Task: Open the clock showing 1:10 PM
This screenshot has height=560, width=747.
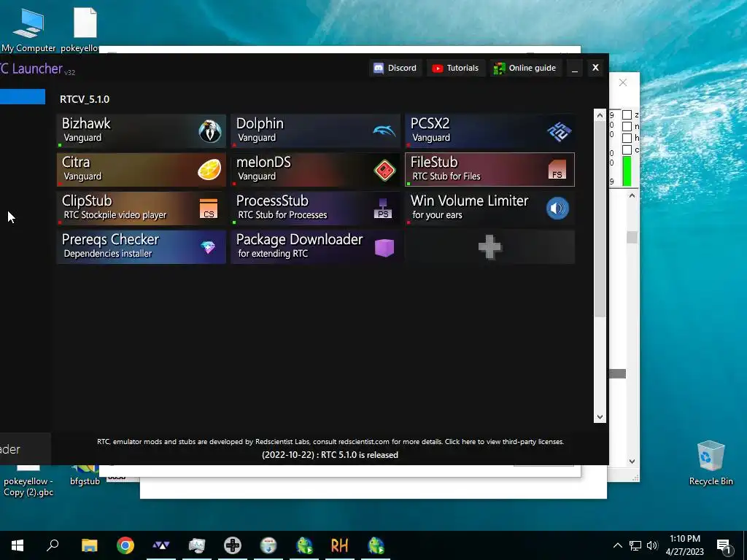Action: (684, 545)
